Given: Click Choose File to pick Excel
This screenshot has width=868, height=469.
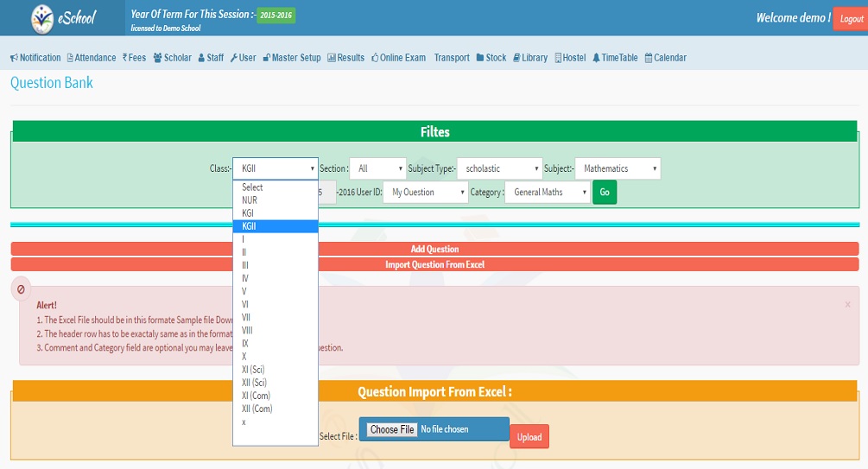Looking at the screenshot, I should [393, 429].
